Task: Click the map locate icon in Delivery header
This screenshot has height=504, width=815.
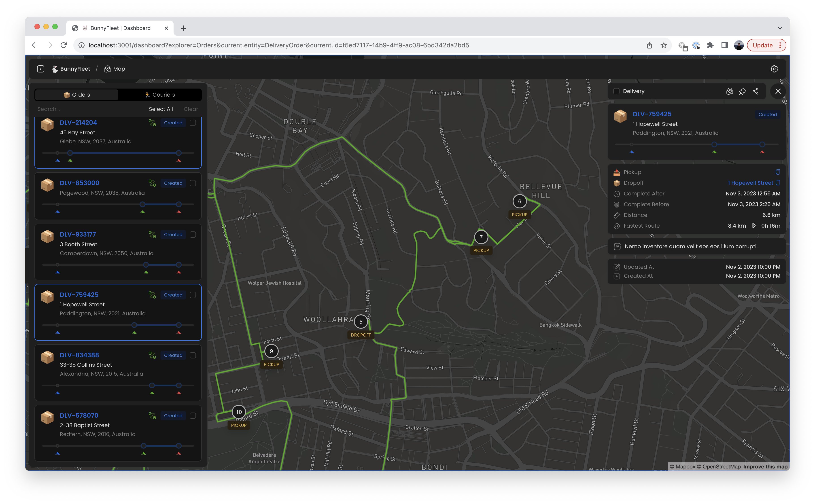Action: (729, 91)
